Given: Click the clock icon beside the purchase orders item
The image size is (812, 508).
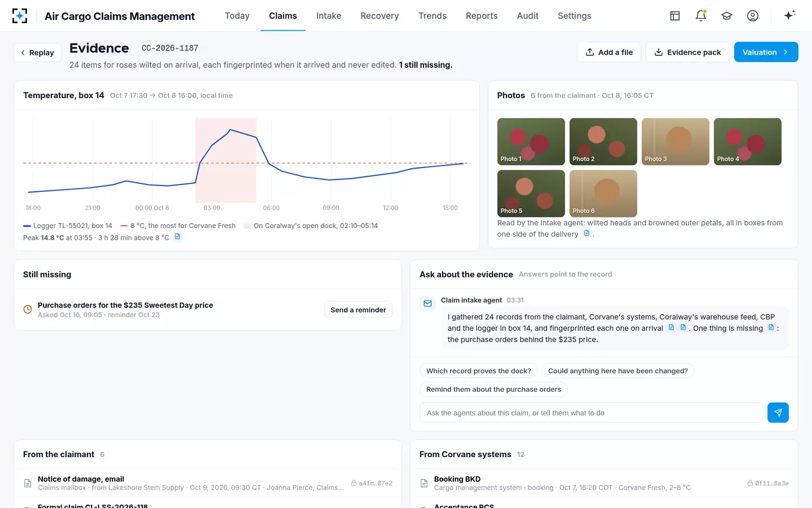Looking at the screenshot, I should (28, 309).
